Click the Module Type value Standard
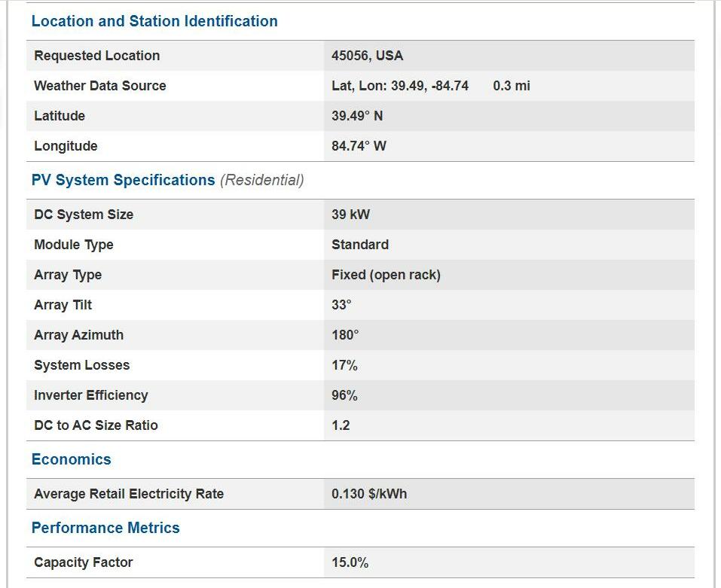This screenshot has height=588, width=721. [x=360, y=245]
